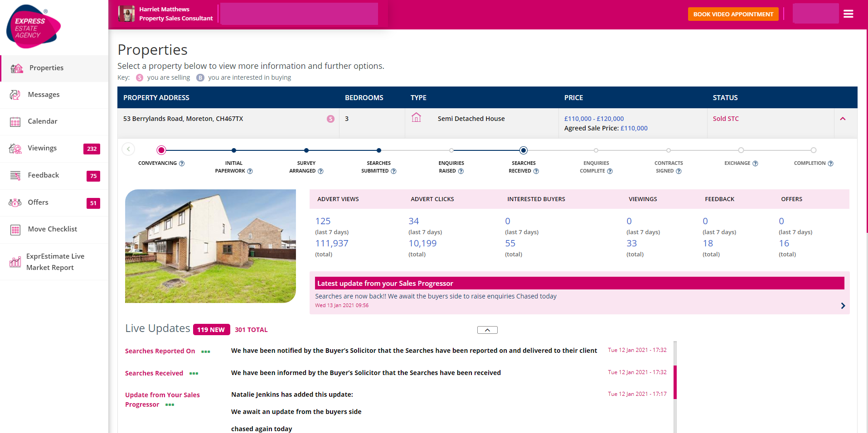868x433 pixels.
Task: Select the Initial Paperwork stage marker
Action: point(234,150)
